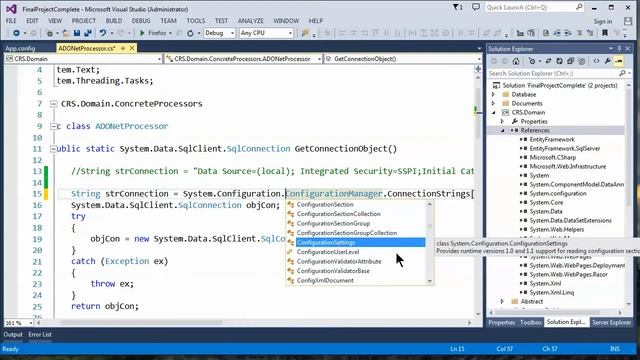Start debugging with the green play arrow
Viewport: 640px width, 360px height.
[142, 33]
